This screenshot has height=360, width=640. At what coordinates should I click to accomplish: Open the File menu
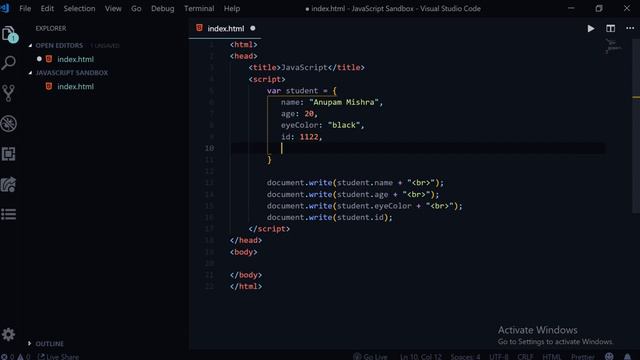coord(25,8)
